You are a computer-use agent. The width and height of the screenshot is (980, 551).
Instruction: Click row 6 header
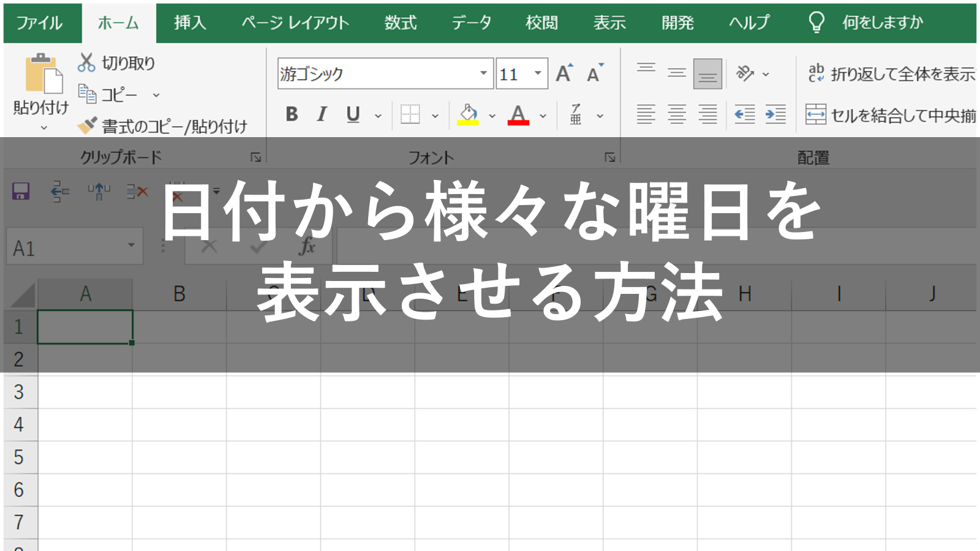click(20, 490)
